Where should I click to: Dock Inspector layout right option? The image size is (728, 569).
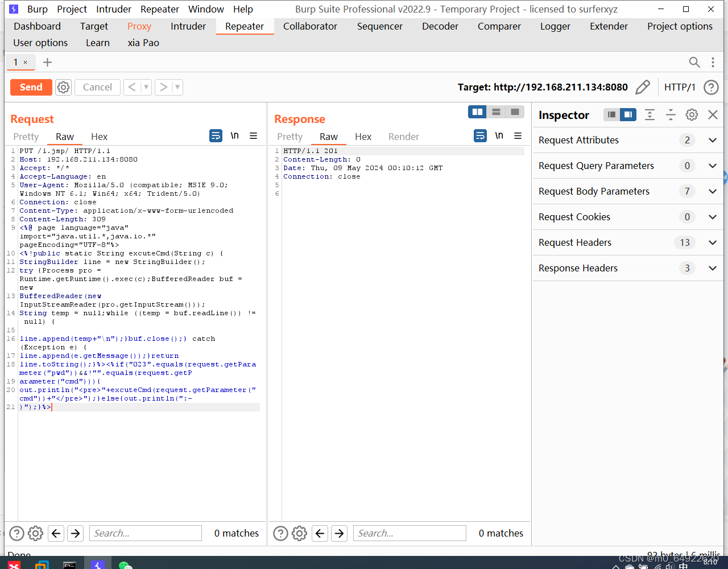[x=628, y=115]
